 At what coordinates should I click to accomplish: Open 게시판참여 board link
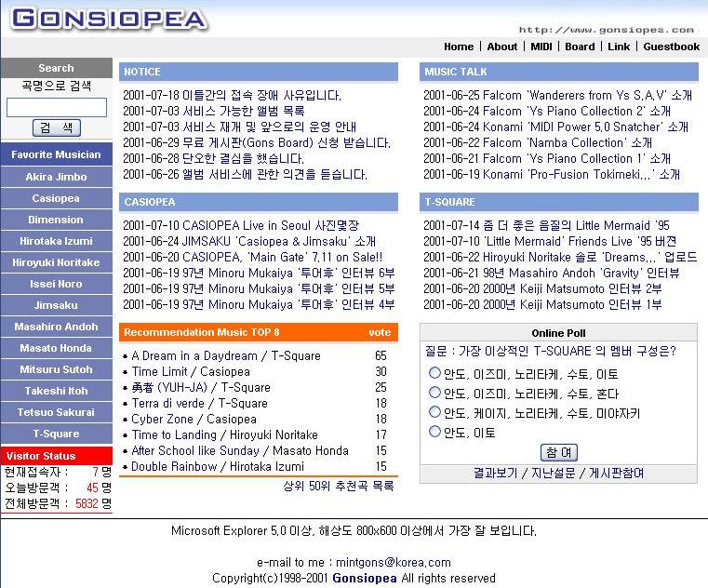coord(617,473)
